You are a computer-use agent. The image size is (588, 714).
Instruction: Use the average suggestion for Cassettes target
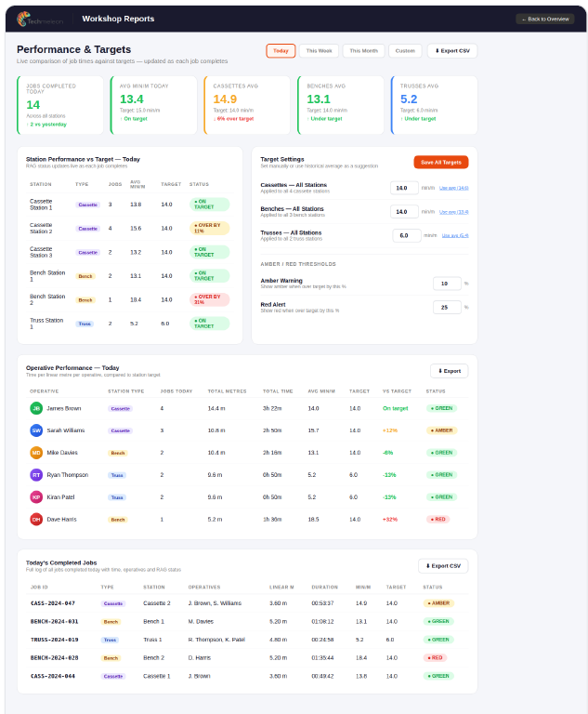[x=453, y=188]
